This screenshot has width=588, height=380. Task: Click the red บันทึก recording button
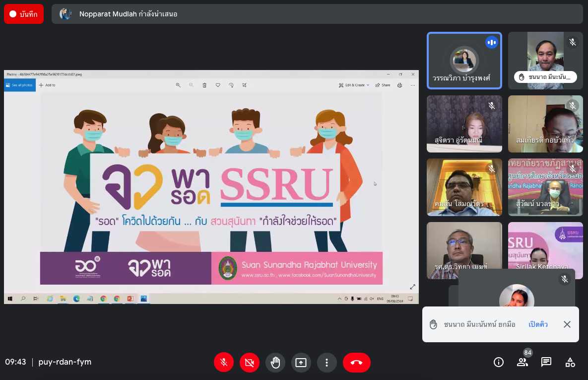pyautogui.click(x=23, y=14)
